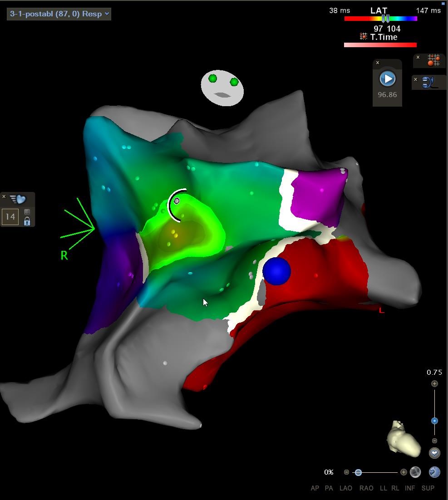Close the orange points grid widget
Screen dimensions: 448x500
[x=418, y=57]
